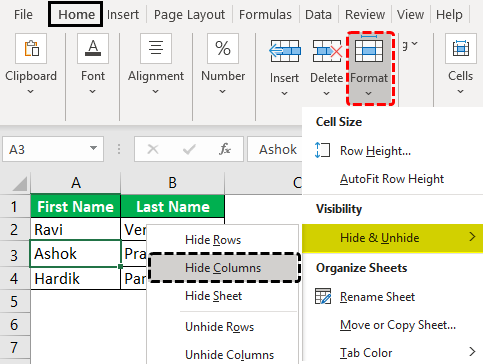Expand the Clipboard group arrow

pos(30,91)
